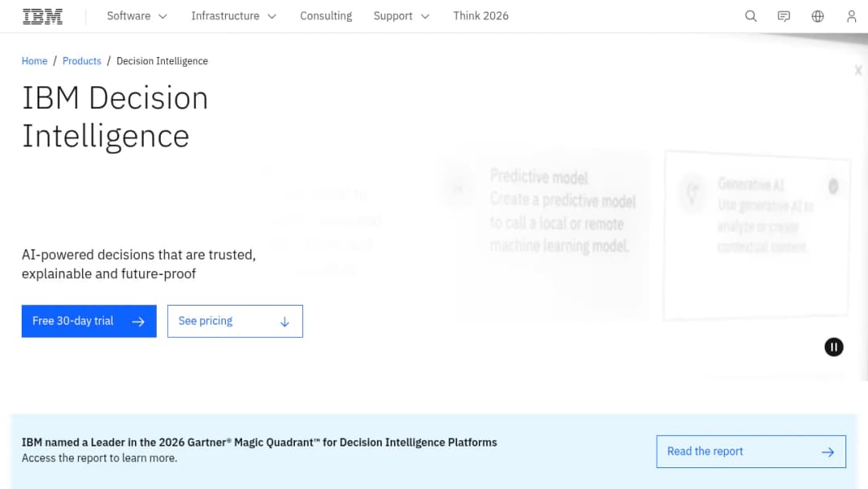Viewport: 868px width, 489px height.
Task: Close the hero overlay with the X
Action: coord(858,70)
